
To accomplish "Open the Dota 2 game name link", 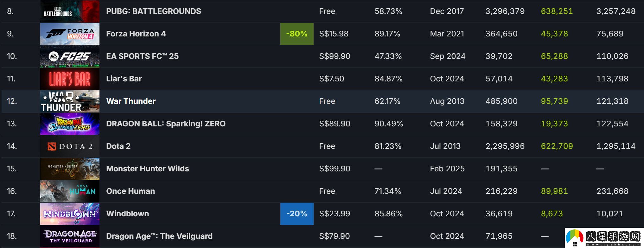I will [x=118, y=146].
